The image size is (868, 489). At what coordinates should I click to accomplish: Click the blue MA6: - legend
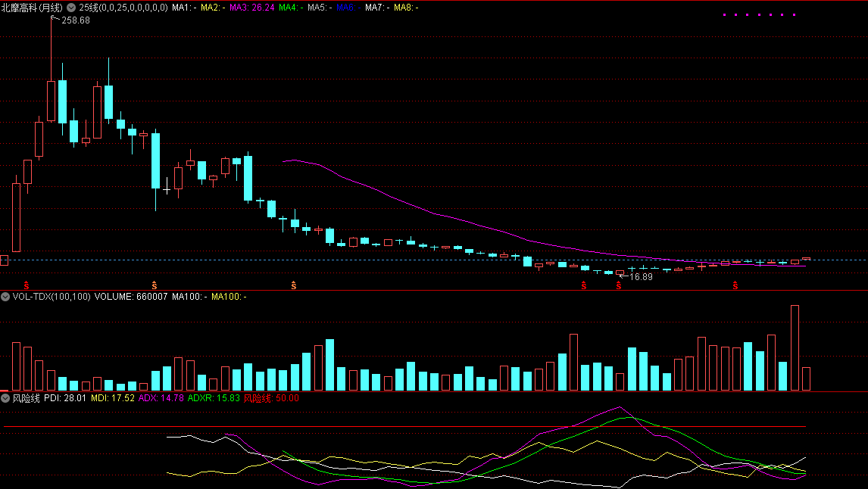[x=348, y=8]
